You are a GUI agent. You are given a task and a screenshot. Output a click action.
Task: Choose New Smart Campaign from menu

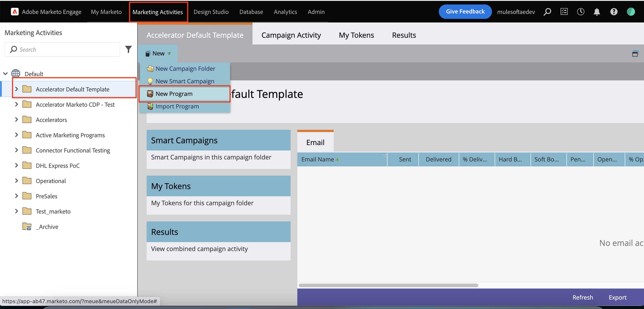[185, 81]
